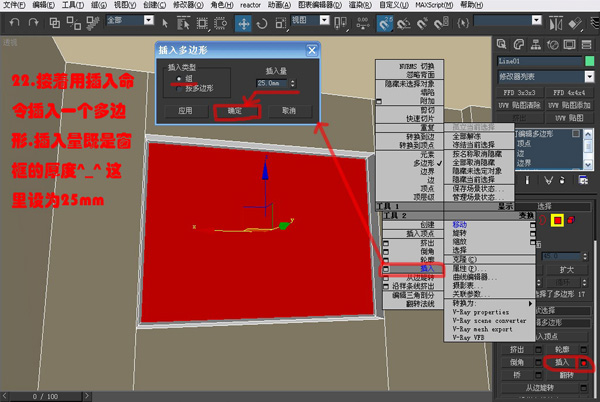600x402 pixels.
Task: Click the Configure Modifier Sets icon
Action: click(583, 180)
